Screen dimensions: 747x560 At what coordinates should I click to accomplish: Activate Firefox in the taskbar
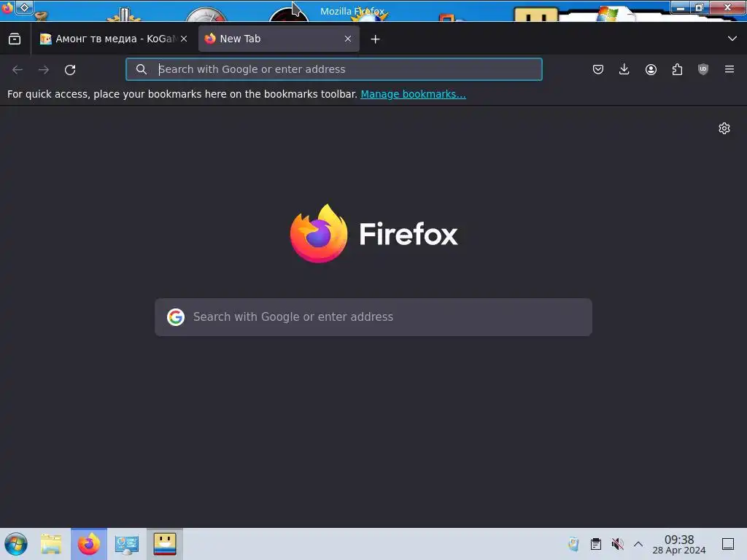(89, 544)
